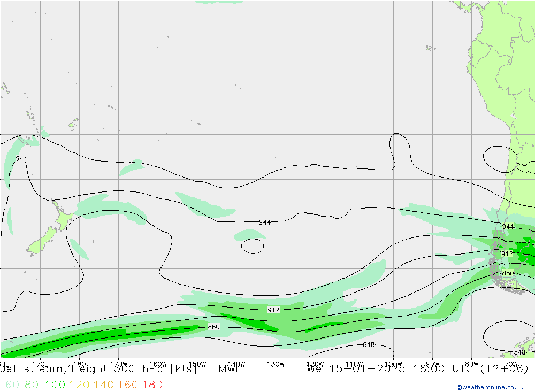This screenshot has height=392, width=535.
Task: Click the 140W longitude label
Action: point(236,364)
